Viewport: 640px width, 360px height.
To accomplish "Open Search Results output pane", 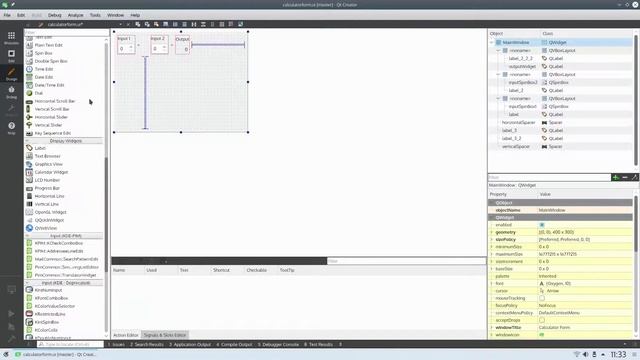I will [x=147, y=344].
